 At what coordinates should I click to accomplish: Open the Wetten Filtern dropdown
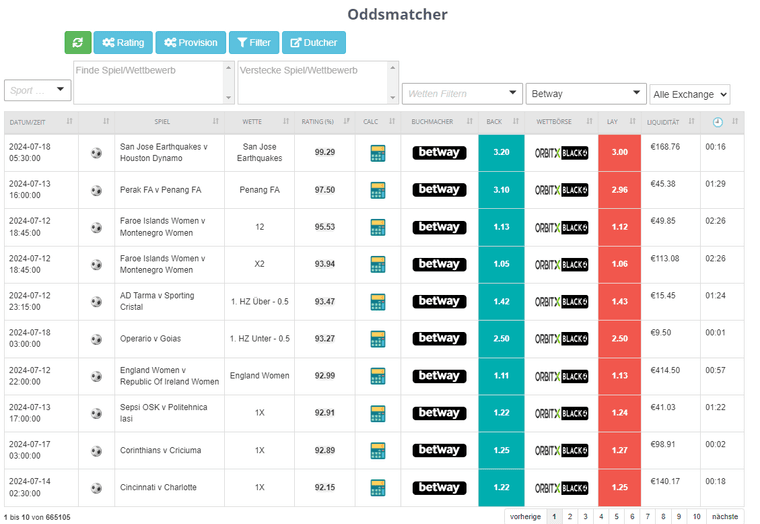coord(462,94)
